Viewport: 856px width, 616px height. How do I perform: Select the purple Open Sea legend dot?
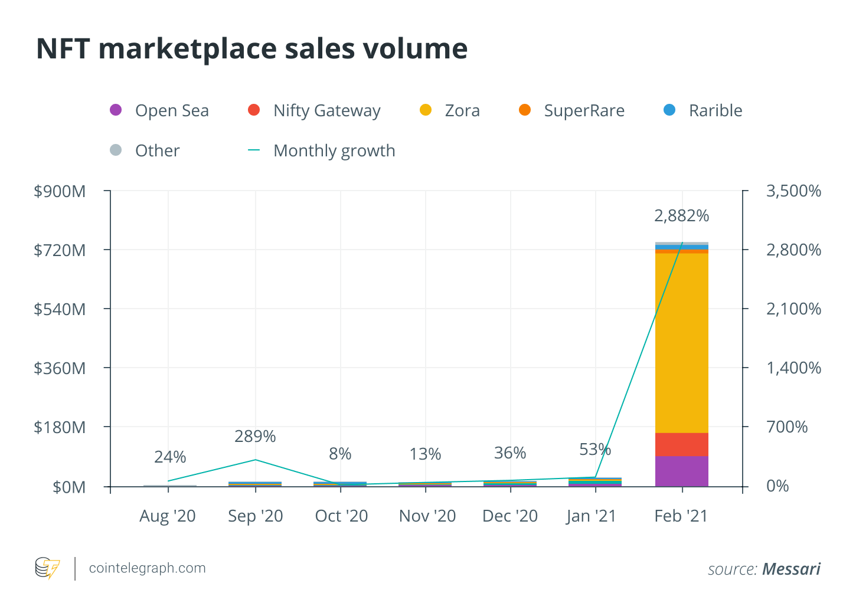tap(116, 110)
